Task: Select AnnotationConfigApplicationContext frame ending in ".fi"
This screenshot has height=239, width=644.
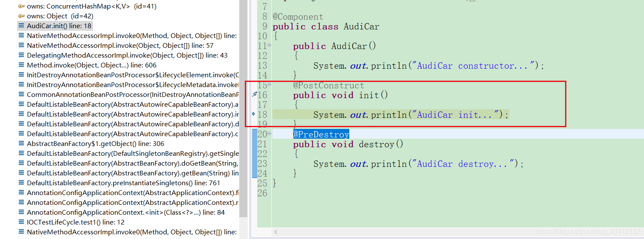Action: (x=133, y=193)
